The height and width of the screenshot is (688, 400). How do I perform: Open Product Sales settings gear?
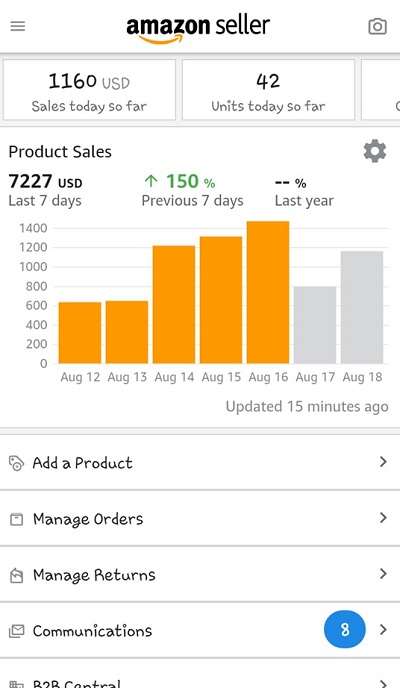375,151
